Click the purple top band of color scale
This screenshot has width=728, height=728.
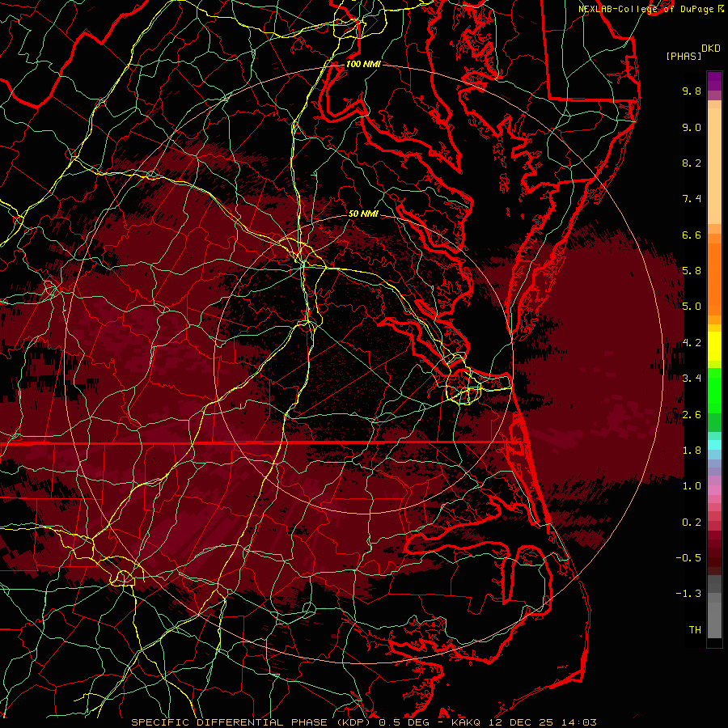pos(714,81)
